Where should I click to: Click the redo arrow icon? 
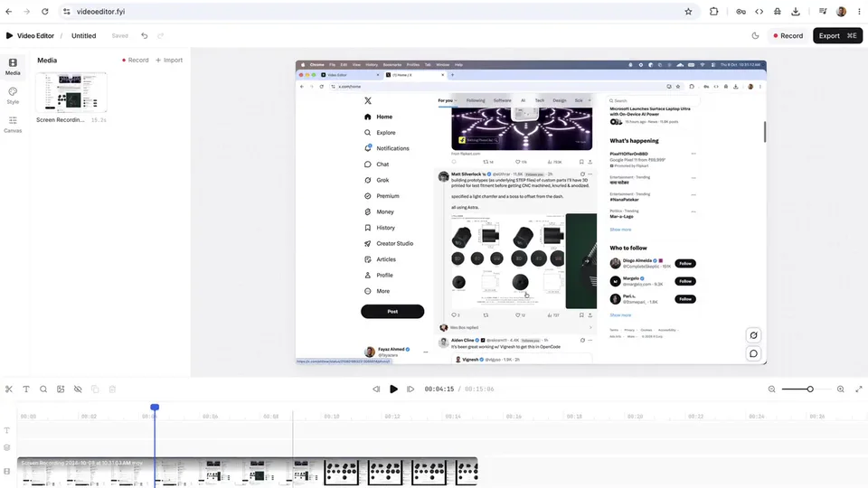coord(161,35)
